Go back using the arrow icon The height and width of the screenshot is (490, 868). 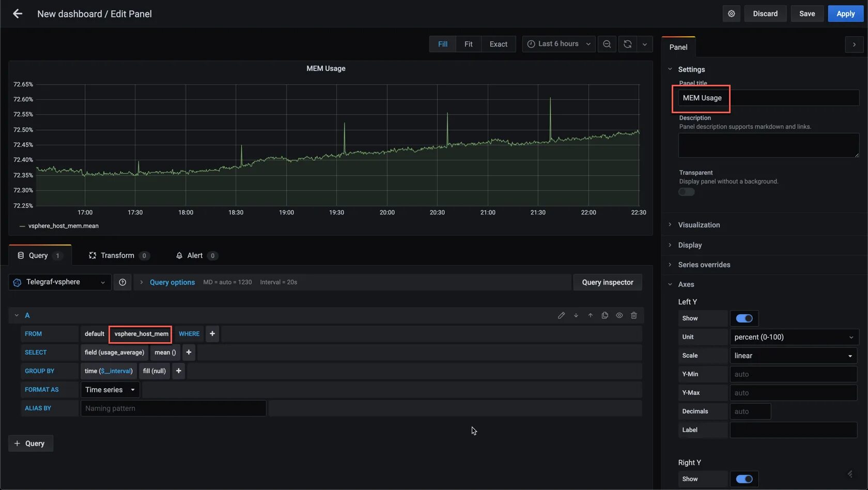coord(18,14)
